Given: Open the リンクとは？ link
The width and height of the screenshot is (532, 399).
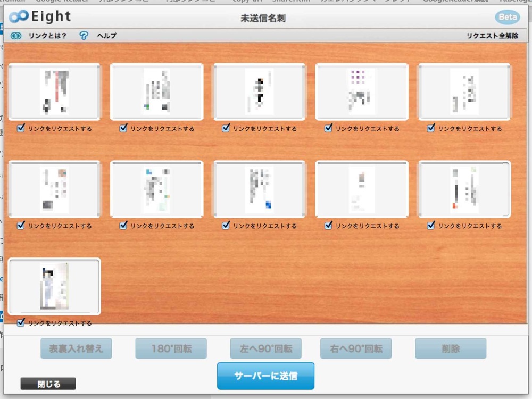Looking at the screenshot, I should 47,36.
